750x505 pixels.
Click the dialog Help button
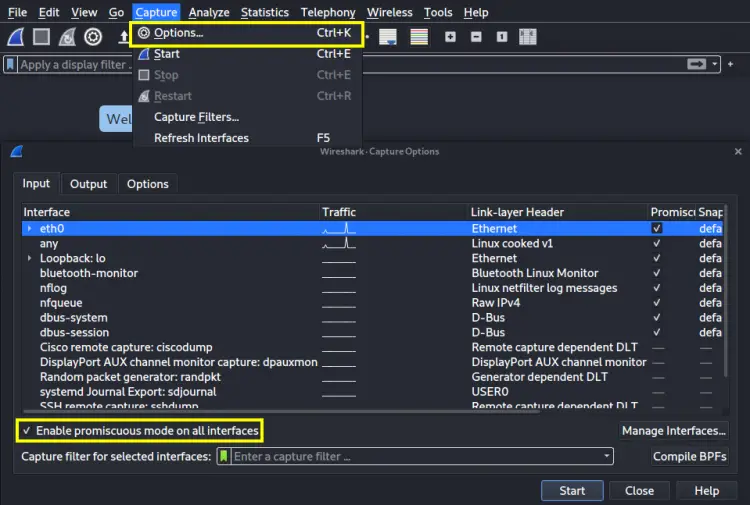click(706, 491)
